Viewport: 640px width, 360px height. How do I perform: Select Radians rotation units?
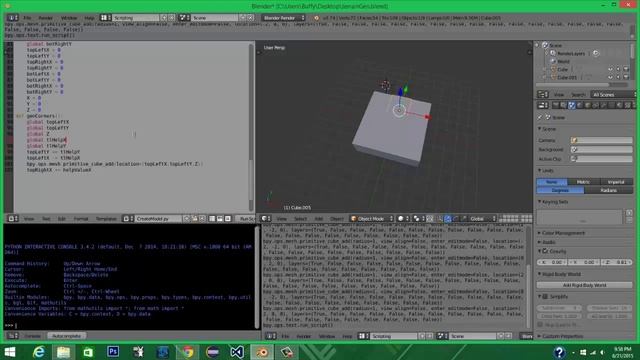(608, 190)
